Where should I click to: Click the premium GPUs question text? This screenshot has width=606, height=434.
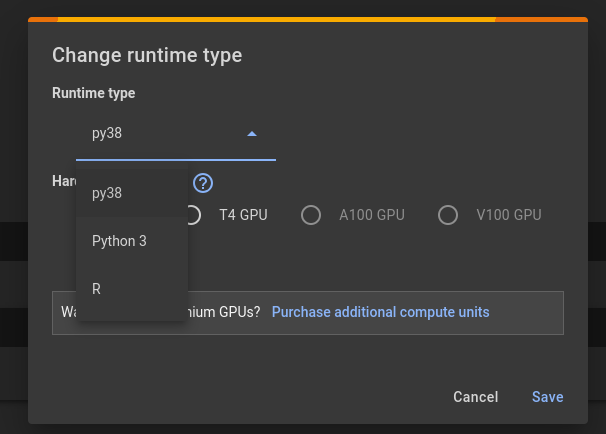click(x=225, y=312)
